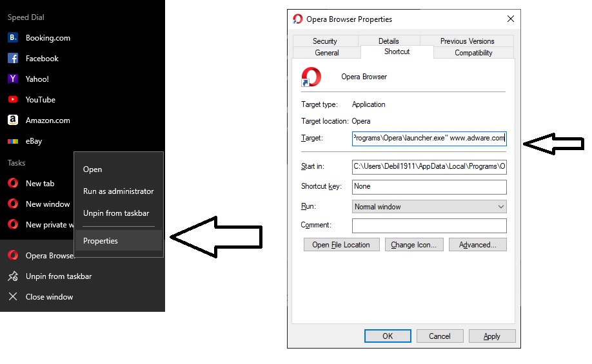Click the Booking.com icon in Speed Dial

click(13, 38)
